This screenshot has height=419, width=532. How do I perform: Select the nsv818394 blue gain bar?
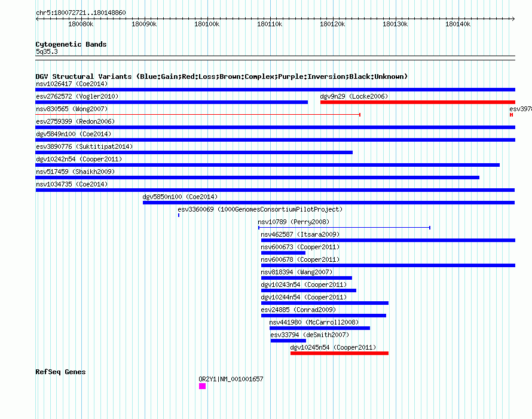(307, 278)
